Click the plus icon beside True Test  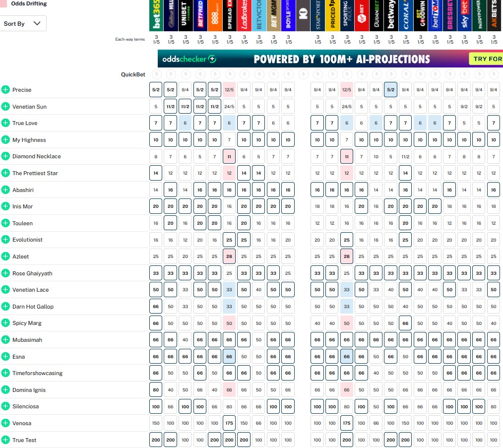[x=5, y=440]
